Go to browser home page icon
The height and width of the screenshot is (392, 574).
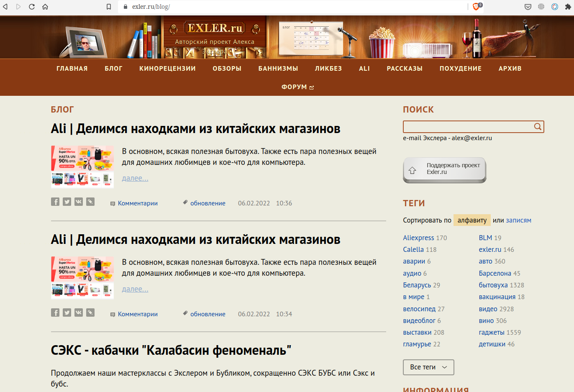coord(45,7)
